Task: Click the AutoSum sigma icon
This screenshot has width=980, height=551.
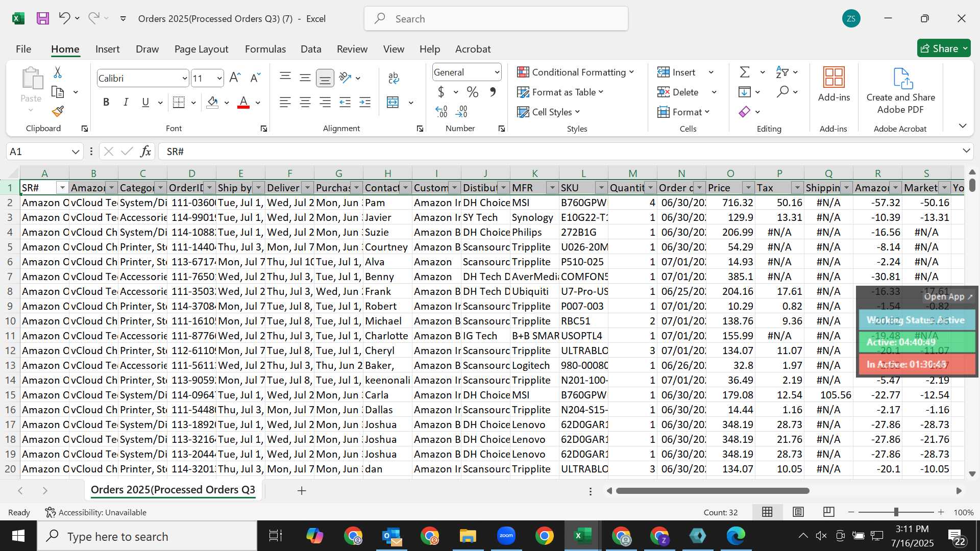Action: coord(745,72)
